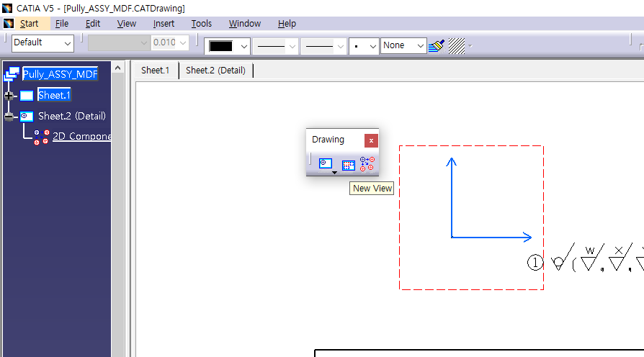The image size is (644, 357).
Task: Expand the Sheet.1 tree node
Action: pos(9,96)
